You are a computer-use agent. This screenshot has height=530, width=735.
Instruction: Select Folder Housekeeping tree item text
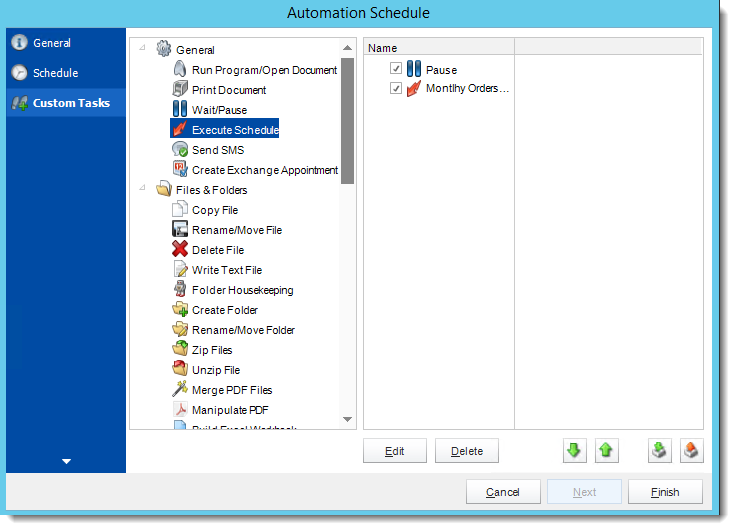(242, 290)
